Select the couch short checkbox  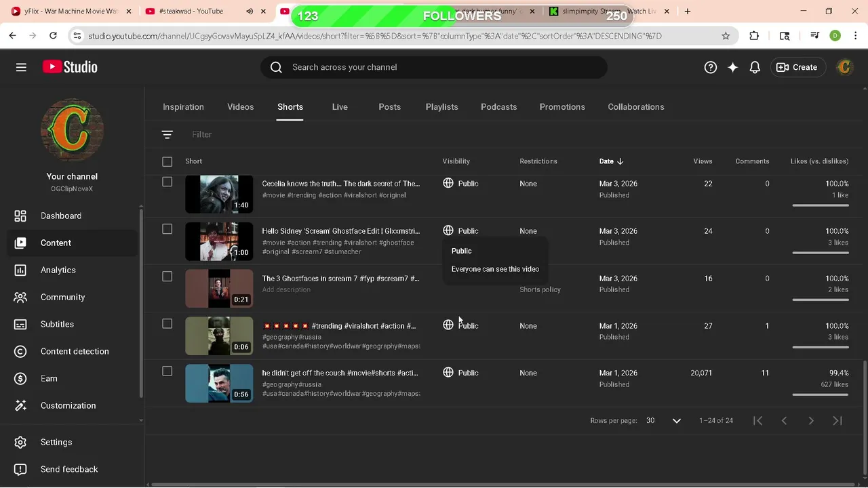pos(167,371)
